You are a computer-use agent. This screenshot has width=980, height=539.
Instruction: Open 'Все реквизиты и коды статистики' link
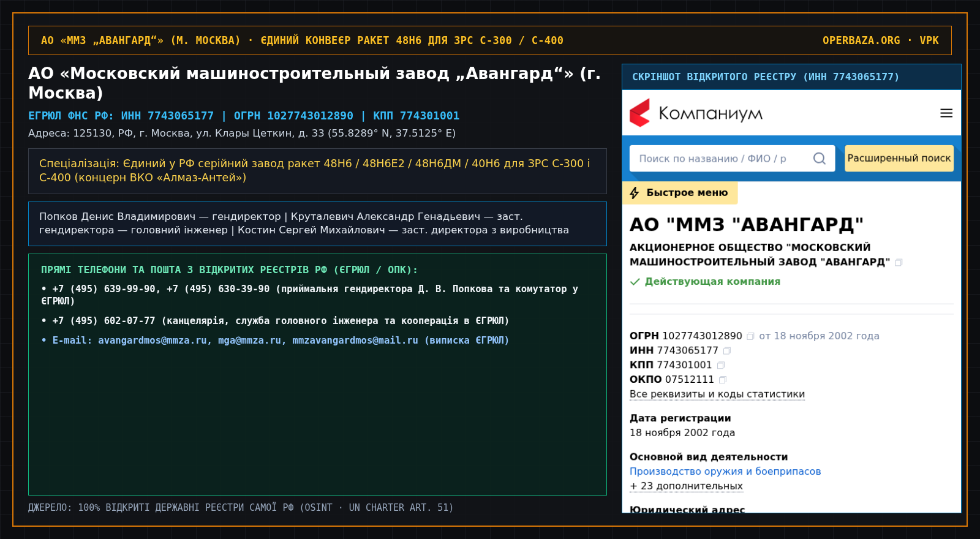pyautogui.click(x=717, y=394)
